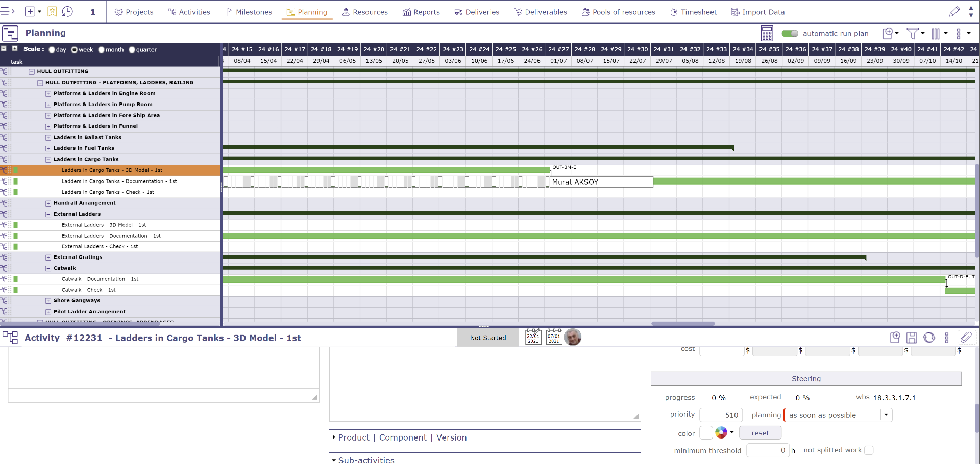Viewport: 980px width, 464px height.
Task: Collapse the External Ladders group
Action: coord(48,215)
